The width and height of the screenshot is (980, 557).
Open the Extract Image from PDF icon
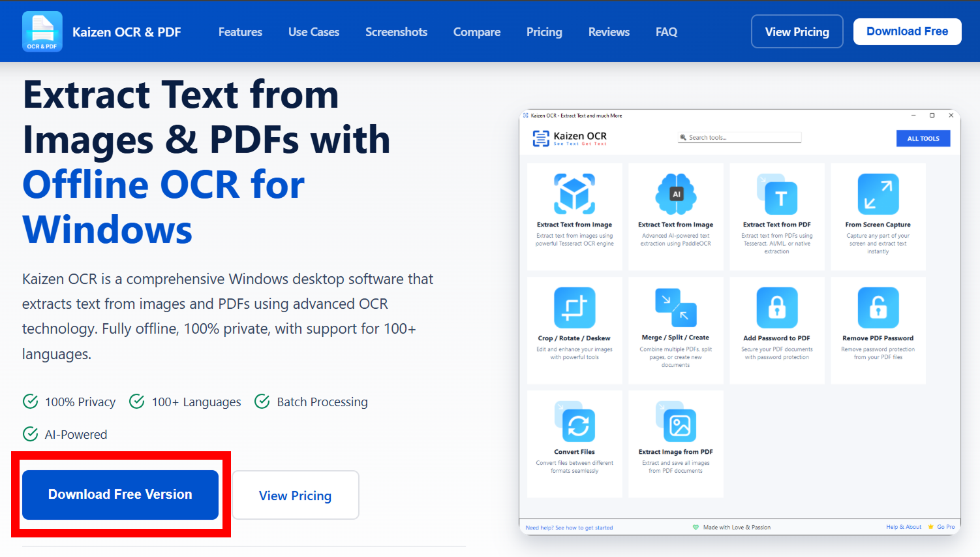click(x=676, y=422)
